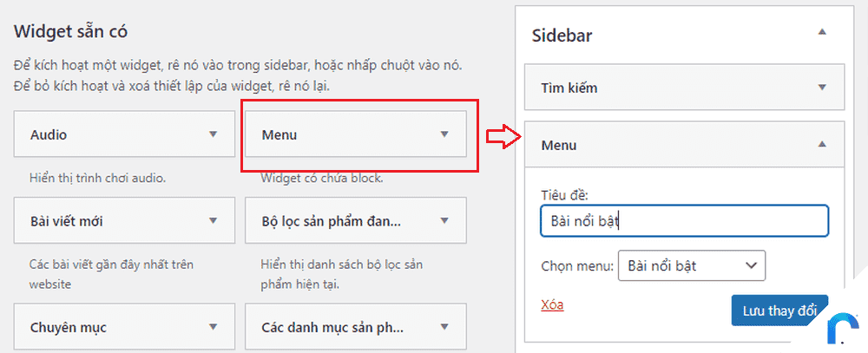Image resolution: width=868 pixels, height=353 pixels.
Task: Expand the Chuyên mục widget arrow
Action: [214, 327]
